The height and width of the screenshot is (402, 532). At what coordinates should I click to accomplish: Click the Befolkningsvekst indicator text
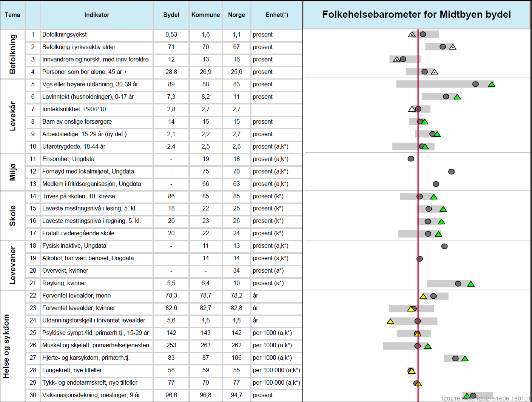click(65, 35)
